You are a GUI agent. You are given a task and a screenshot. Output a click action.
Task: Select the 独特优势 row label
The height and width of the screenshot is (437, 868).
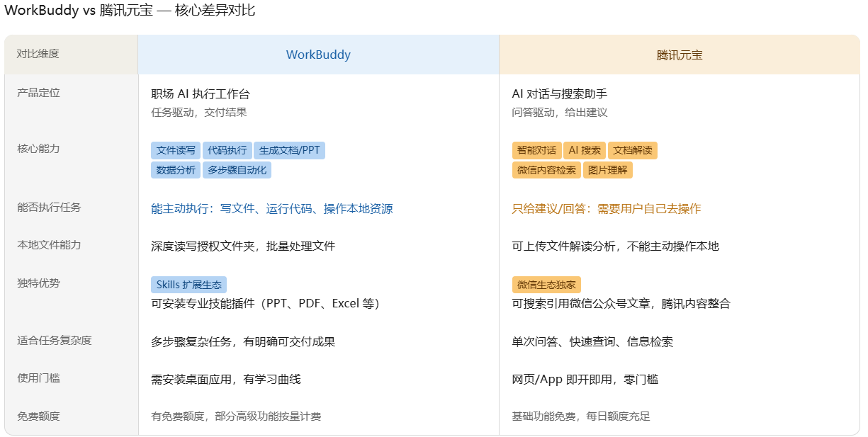[x=39, y=283]
